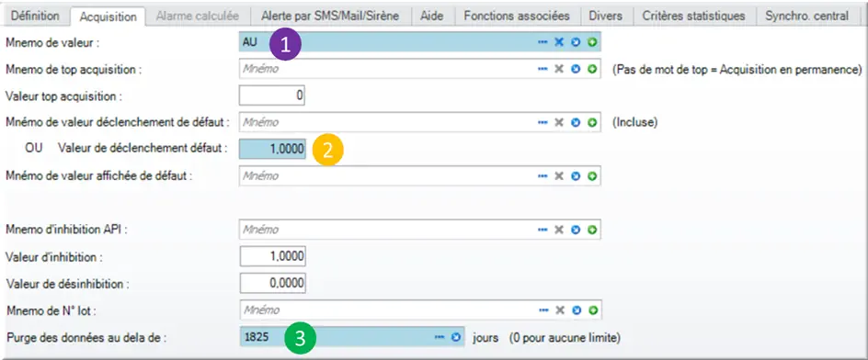This screenshot has width=868, height=360.
Task: Open the Divers tab
Action: tap(605, 16)
